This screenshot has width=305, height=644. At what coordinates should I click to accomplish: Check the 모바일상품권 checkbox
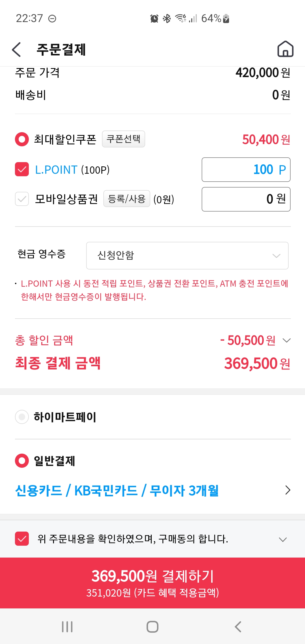[x=22, y=199]
